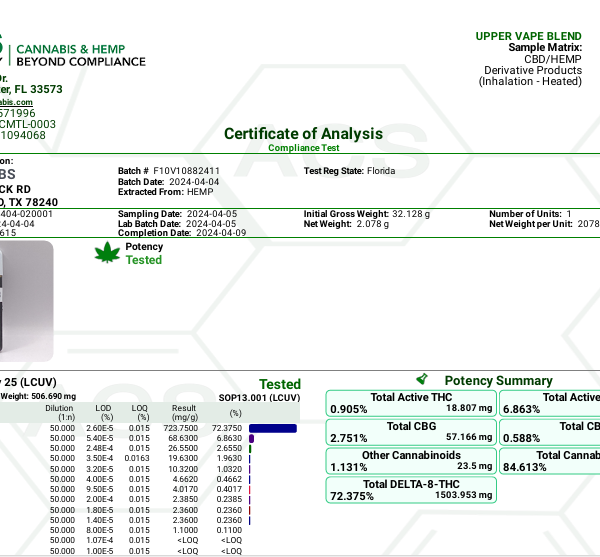Click the TX 78240 address line
The image size is (600, 557).
point(33,202)
